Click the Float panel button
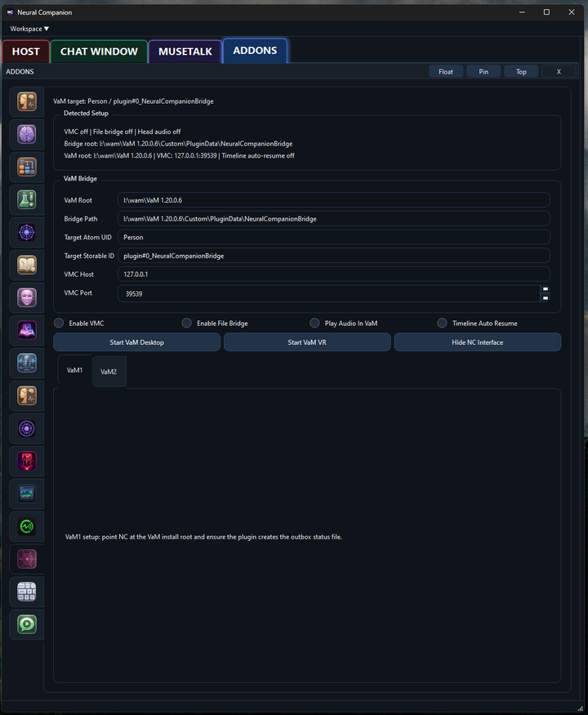The image size is (588, 715). [x=446, y=72]
